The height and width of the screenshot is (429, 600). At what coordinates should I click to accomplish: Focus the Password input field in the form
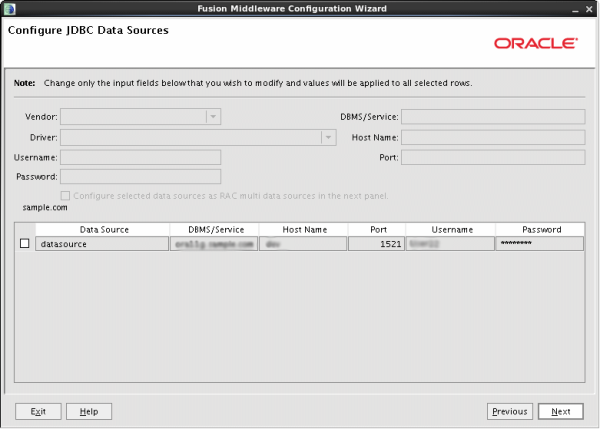(x=140, y=177)
